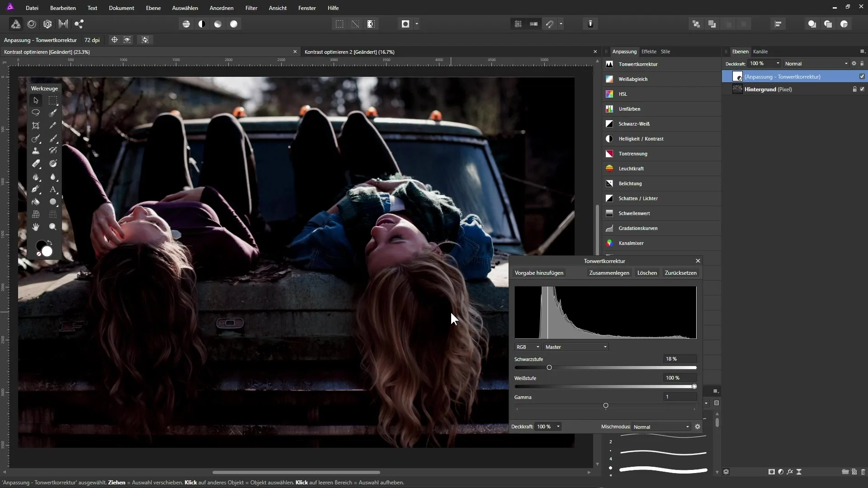The image size is (868, 488).
Task: Switch to the Develop persona
Action: tap(47, 24)
